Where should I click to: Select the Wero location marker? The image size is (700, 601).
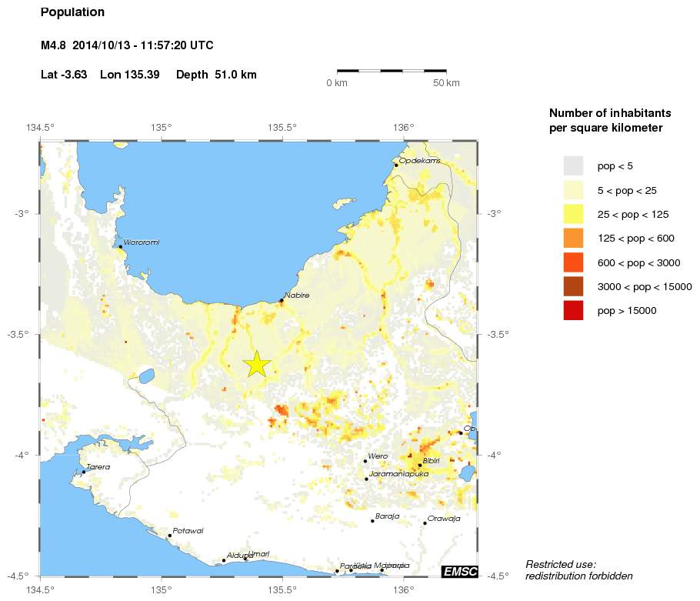tap(365, 461)
